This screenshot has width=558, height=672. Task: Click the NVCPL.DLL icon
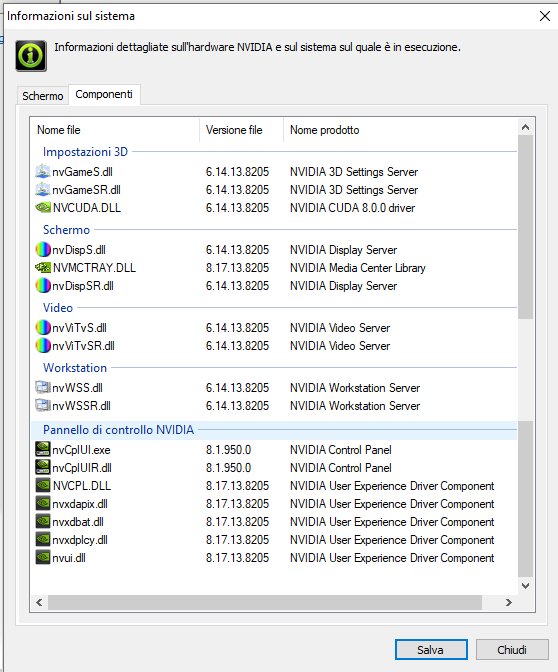[x=42, y=485]
